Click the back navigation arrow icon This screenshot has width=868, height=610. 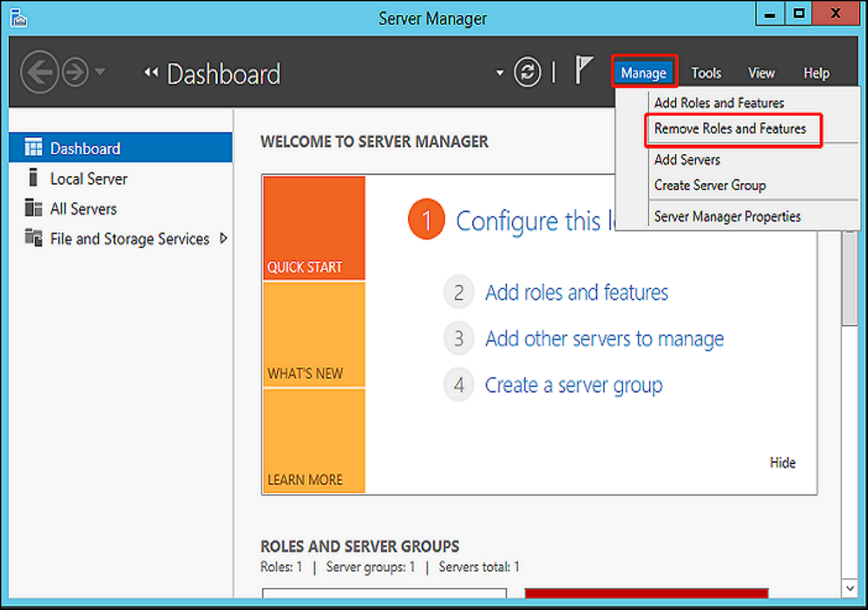(39, 72)
